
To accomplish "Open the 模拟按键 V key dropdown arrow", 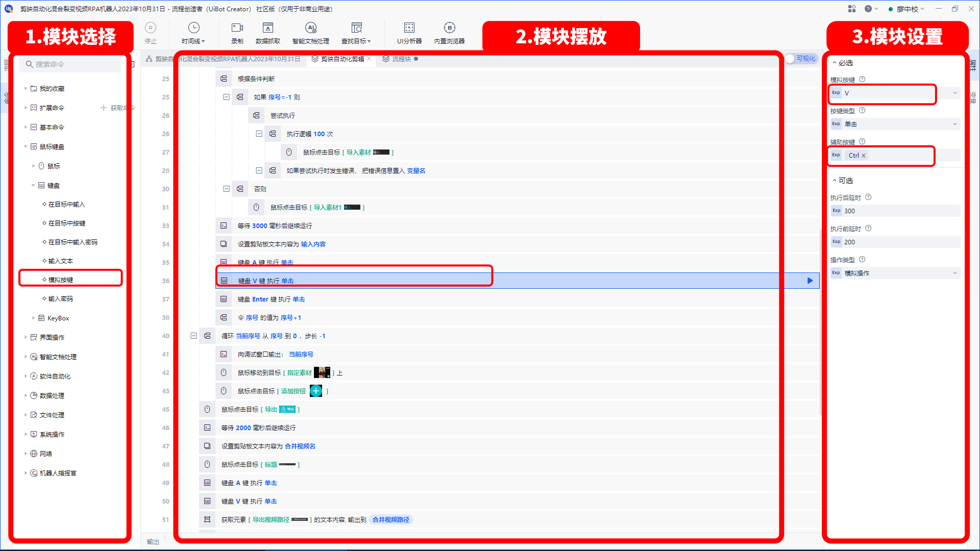I will 955,93.
